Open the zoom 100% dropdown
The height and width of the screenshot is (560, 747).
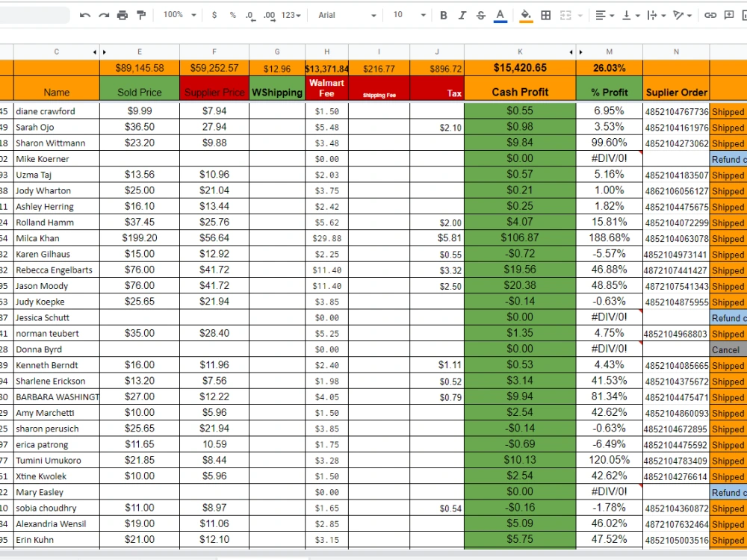(x=179, y=15)
